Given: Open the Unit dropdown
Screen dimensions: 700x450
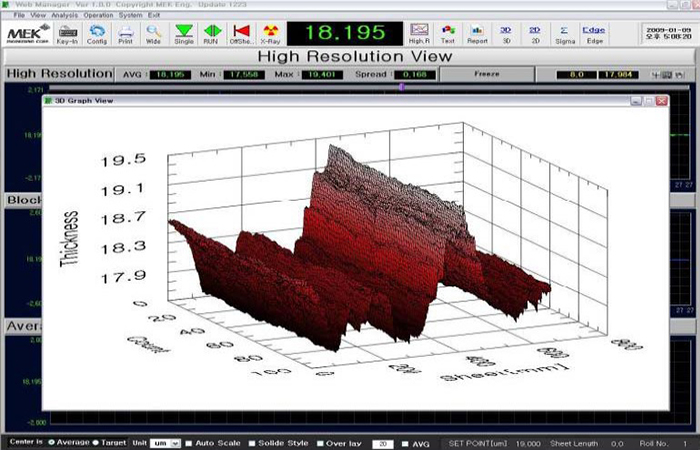Looking at the screenshot, I should point(164,442).
